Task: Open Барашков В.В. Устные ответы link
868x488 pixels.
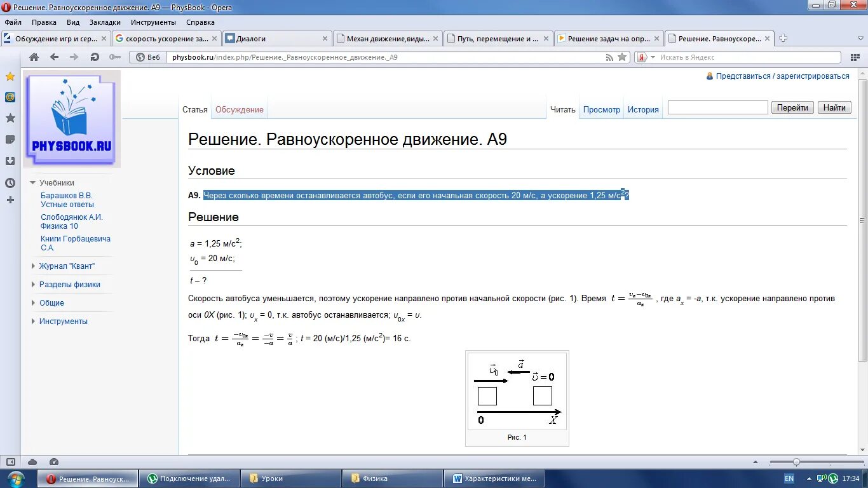Action: [67, 200]
